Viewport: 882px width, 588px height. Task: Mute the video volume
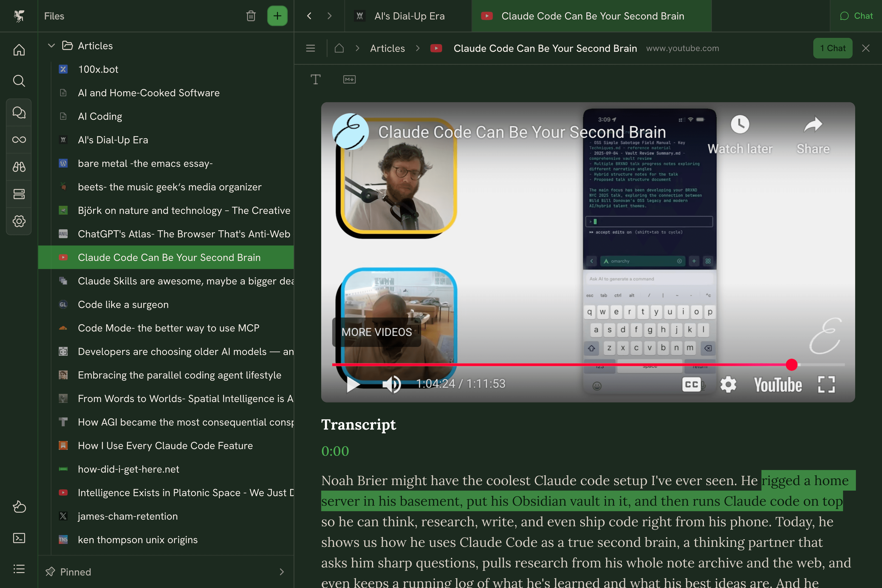click(391, 384)
